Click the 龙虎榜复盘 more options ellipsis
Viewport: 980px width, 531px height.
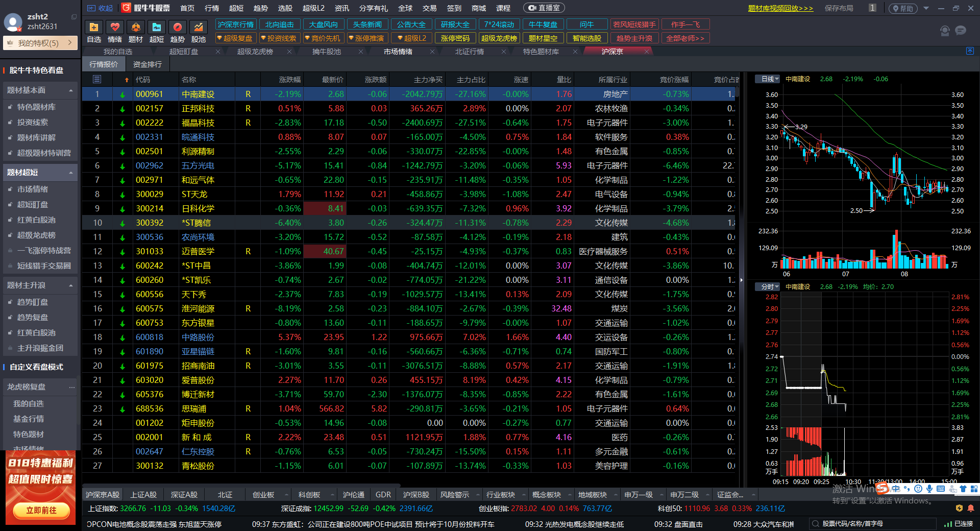tap(72, 387)
